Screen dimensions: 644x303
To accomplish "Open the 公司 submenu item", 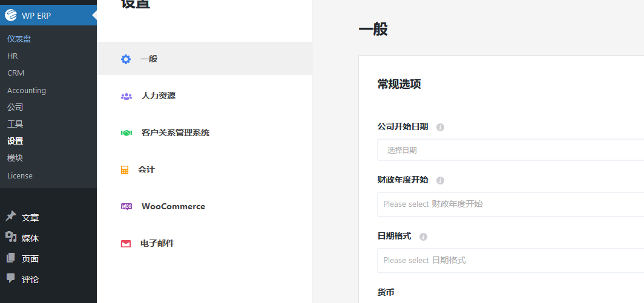I will (x=15, y=107).
